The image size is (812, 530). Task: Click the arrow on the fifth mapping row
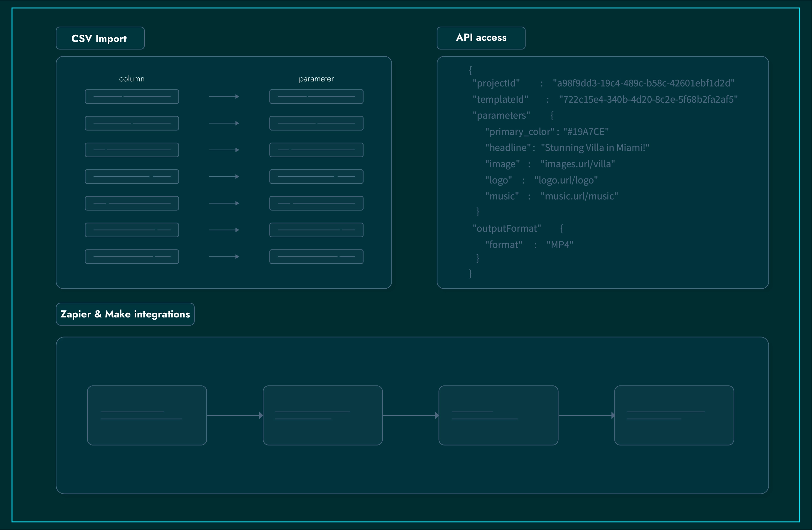tap(224, 203)
